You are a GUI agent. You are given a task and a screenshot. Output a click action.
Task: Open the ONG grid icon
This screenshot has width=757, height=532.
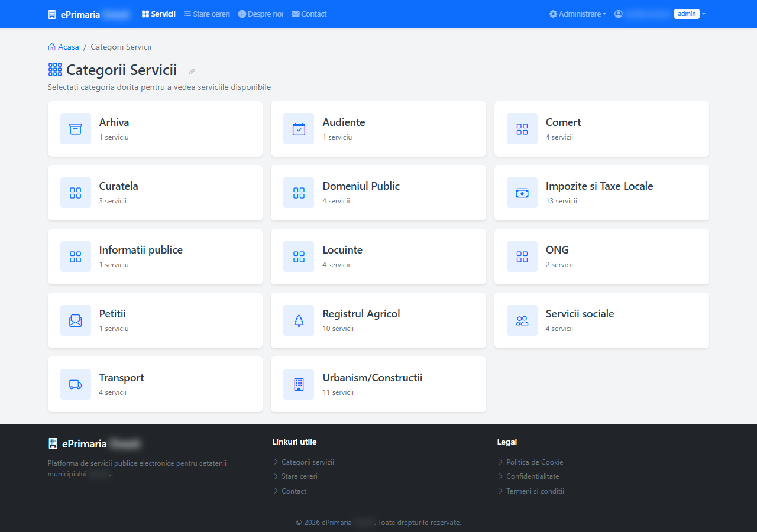coord(522,257)
